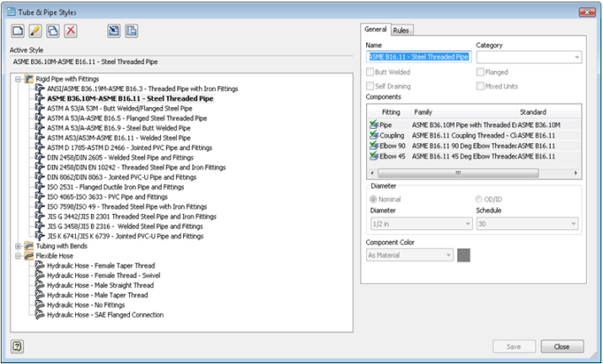Select Hydraulic Hose - Male Straight Thread
Viewport: 603px width, 364px height.
100,285
